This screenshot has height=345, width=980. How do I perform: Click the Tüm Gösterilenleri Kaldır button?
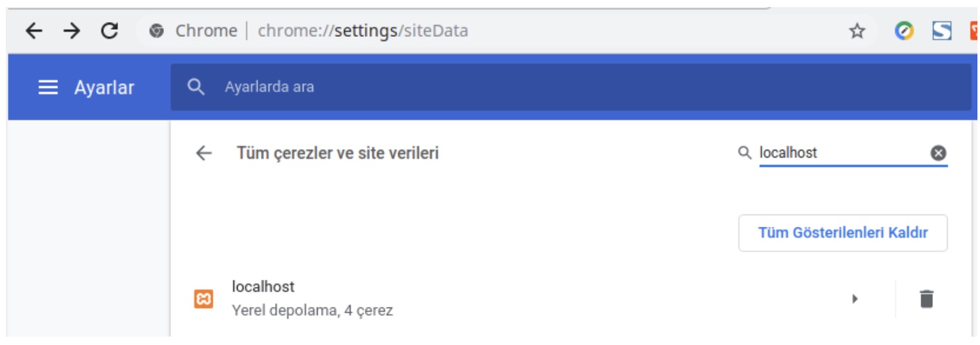tap(843, 233)
